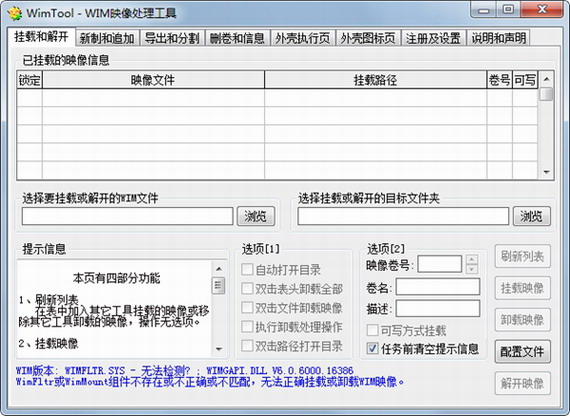Click scroll-down arrow of mounted image list
This screenshot has height=416, width=570.
(546, 172)
